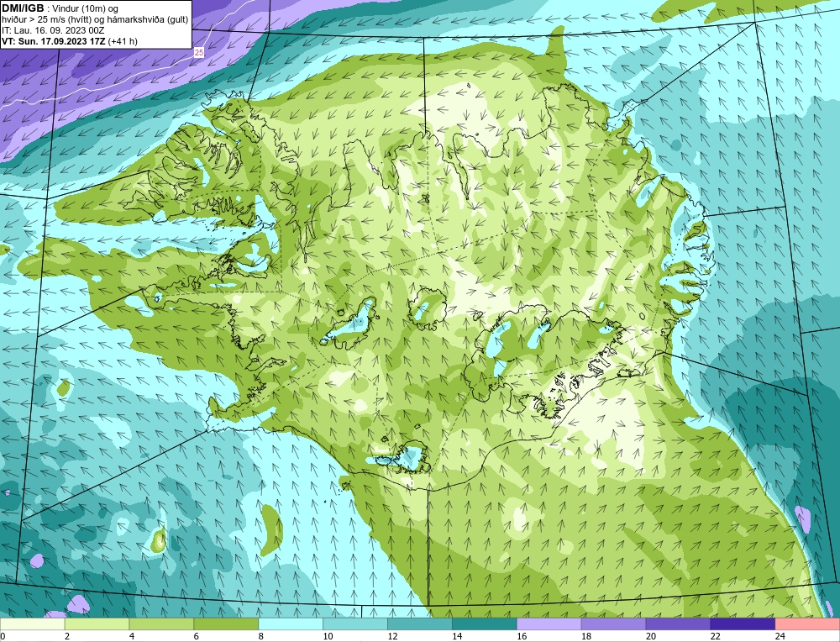Click the legend value '24'
The image size is (840, 642).
[x=780, y=636]
